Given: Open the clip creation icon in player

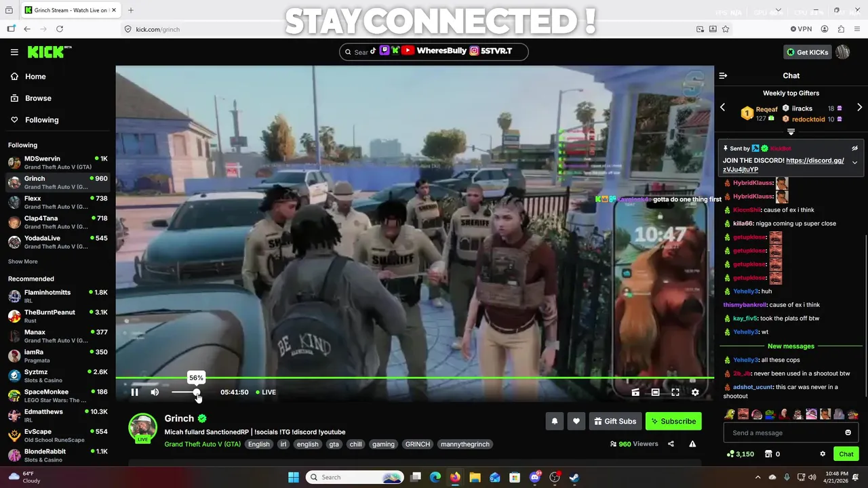Looking at the screenshot, I should pos(635,392).
